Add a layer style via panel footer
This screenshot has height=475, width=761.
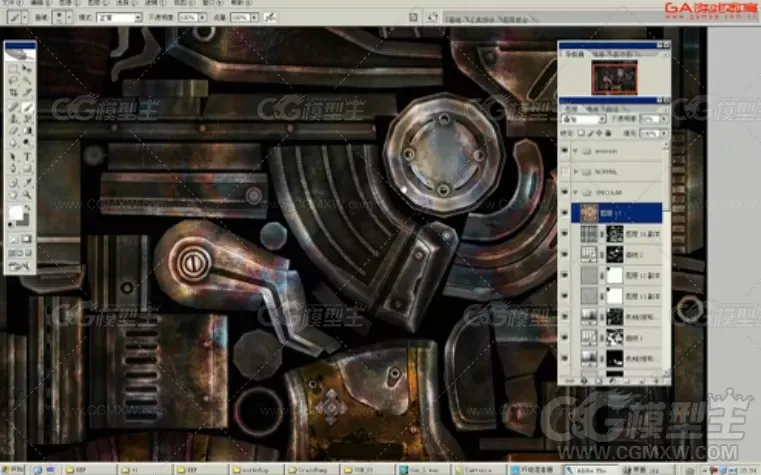pyautogui.click(x=584, y=381)
